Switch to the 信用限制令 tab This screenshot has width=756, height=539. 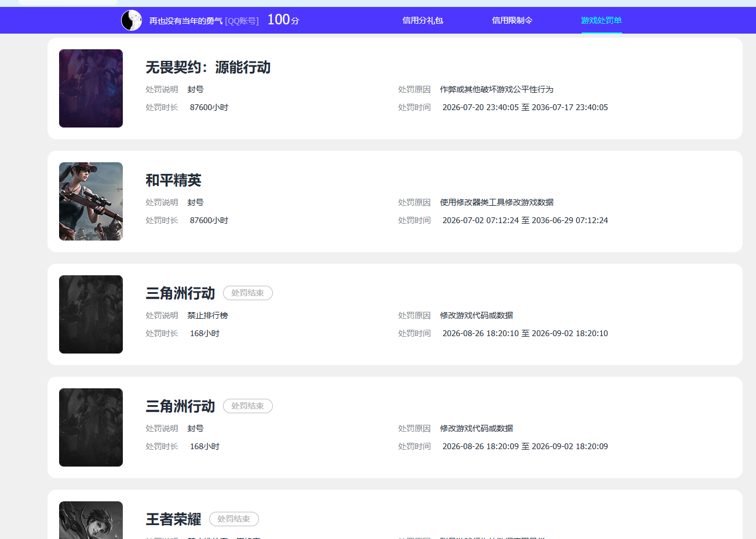click(x=512, y=20)
